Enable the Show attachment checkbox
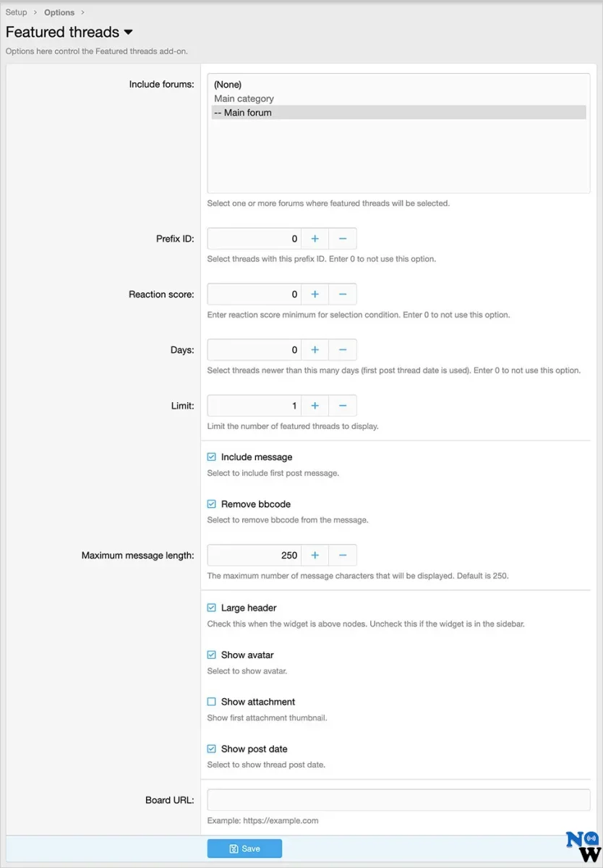This screenshot has height=868, width=603. tap(212, 702)
